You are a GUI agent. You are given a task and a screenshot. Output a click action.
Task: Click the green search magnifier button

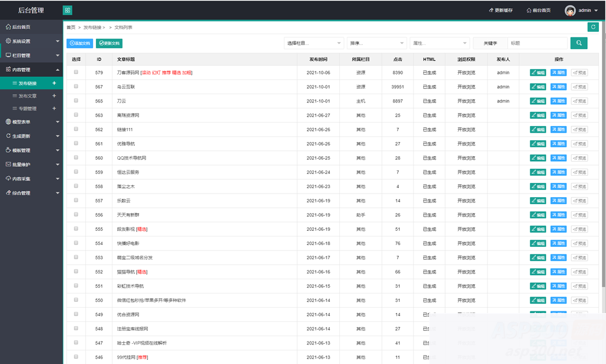pyautogui.click(x=579, y=43)
